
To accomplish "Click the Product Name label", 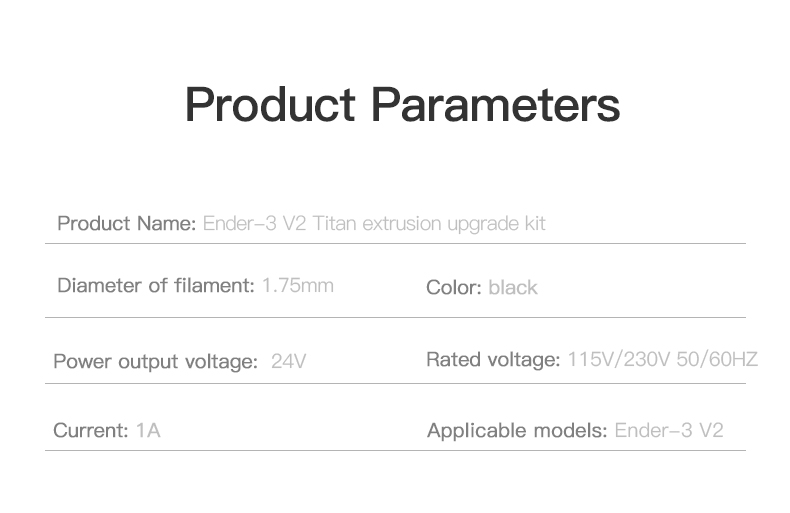I will click(x=126, y=223).
